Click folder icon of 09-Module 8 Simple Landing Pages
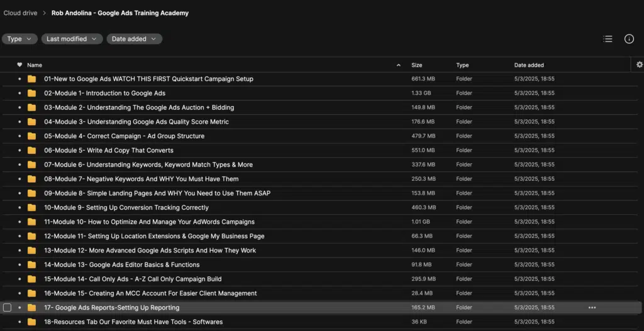 pos(31,193)
